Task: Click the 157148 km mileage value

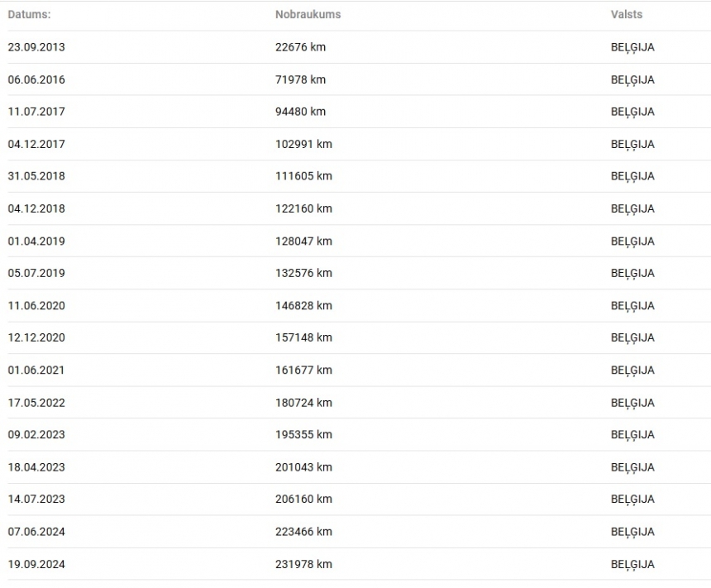Action: 303,337
